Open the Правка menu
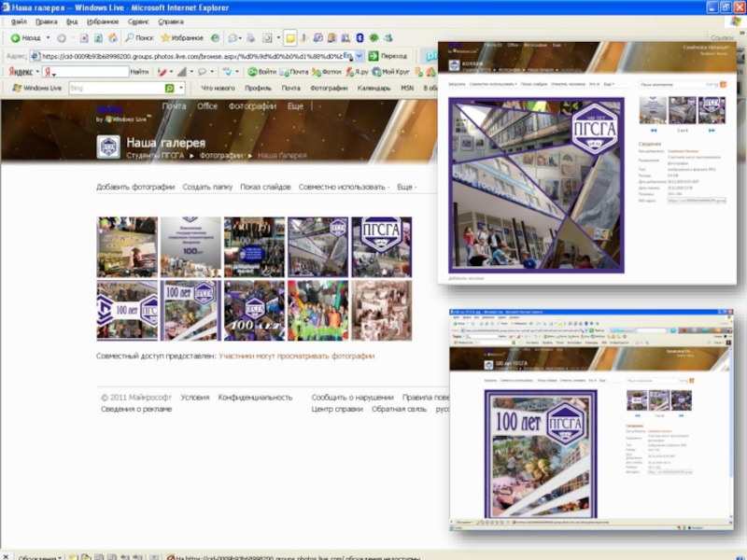The image size is (747, 560). point(46,21)
